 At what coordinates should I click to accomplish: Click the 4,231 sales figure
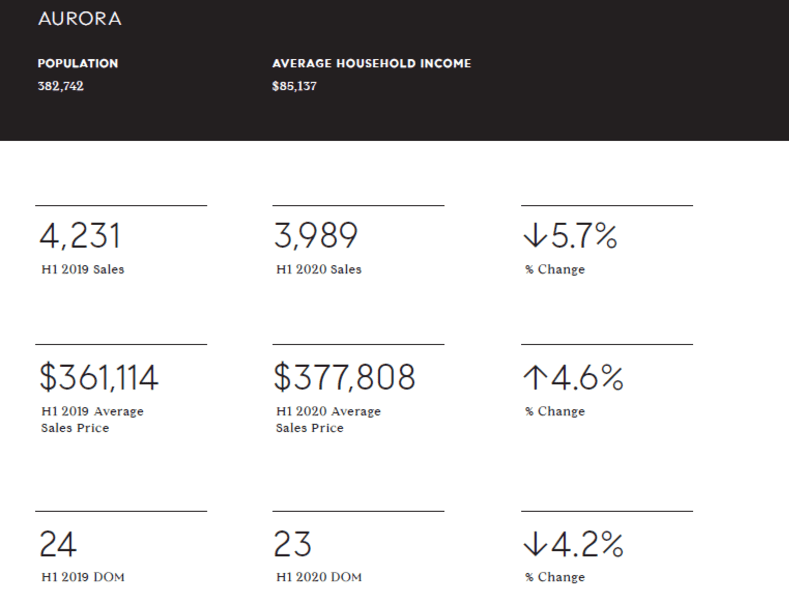pyautogui.click(x=80, y=236)
